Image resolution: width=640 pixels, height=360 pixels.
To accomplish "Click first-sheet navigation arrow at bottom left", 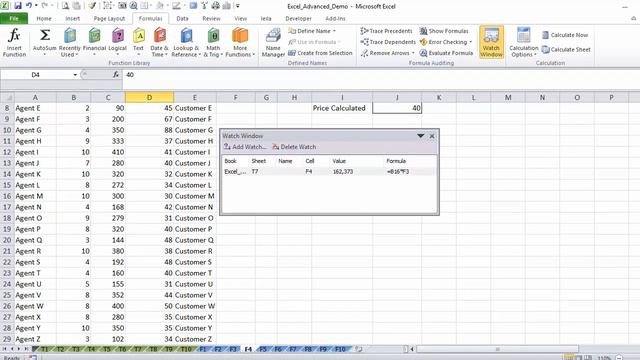I will 5,349.
